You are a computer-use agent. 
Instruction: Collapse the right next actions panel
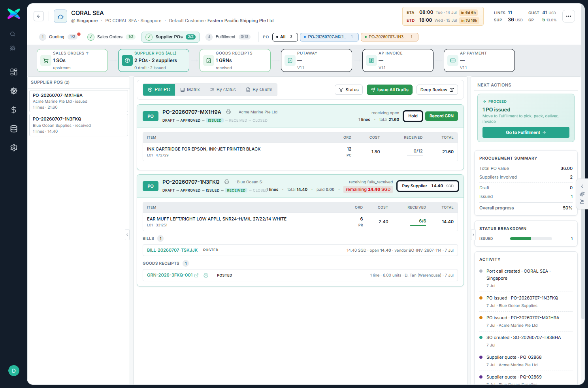tap(473, 235)
